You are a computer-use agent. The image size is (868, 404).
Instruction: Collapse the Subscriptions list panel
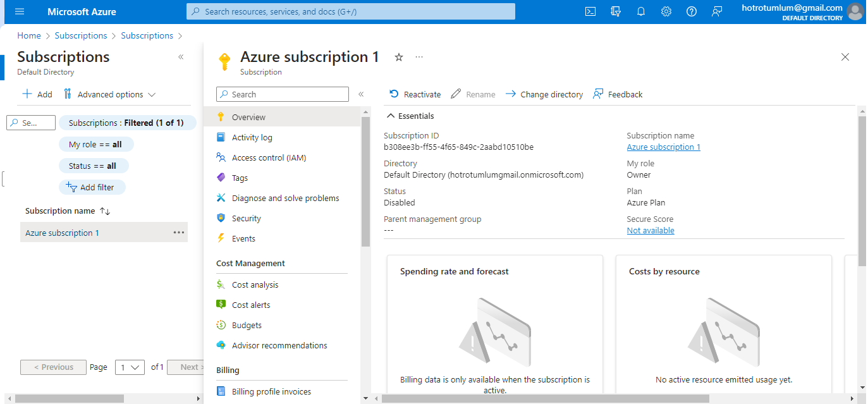tap(181, 57)
